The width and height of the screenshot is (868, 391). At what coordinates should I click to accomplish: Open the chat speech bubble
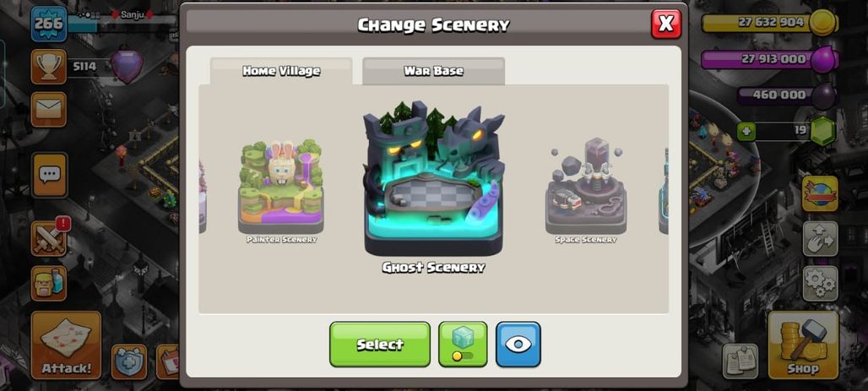pos(49,175)
